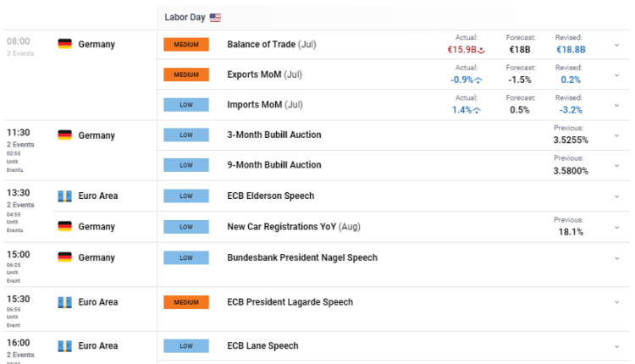Image resolution: width=635 pixels, height=364 pixels.
Task: Expand the Exports MoM row chevron
Action: coord(618,74)
